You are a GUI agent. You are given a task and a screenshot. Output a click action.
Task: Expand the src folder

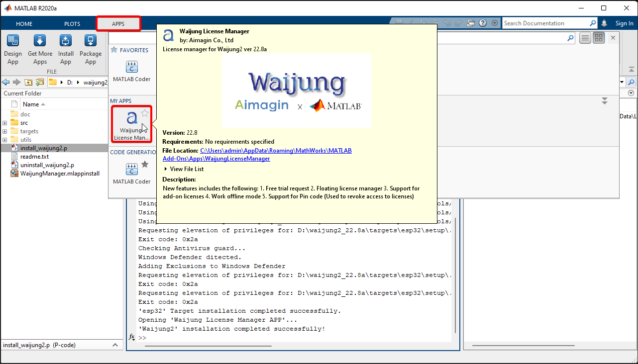click(4, 123)
